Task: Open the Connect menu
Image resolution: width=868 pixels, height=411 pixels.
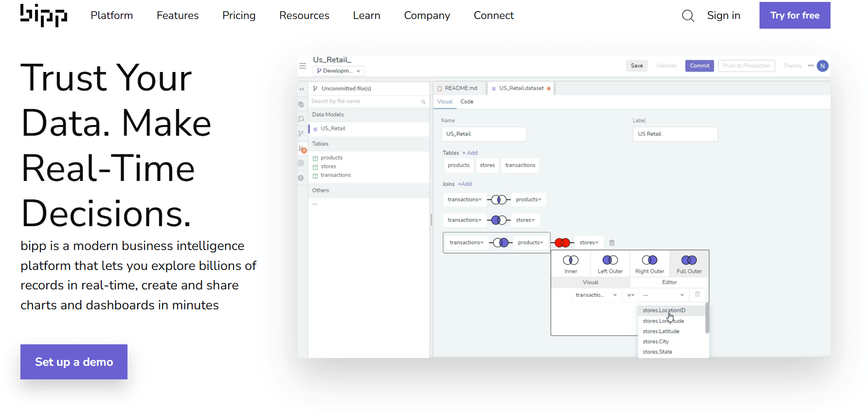Action: pyautogui.click(x=494, y=16)
